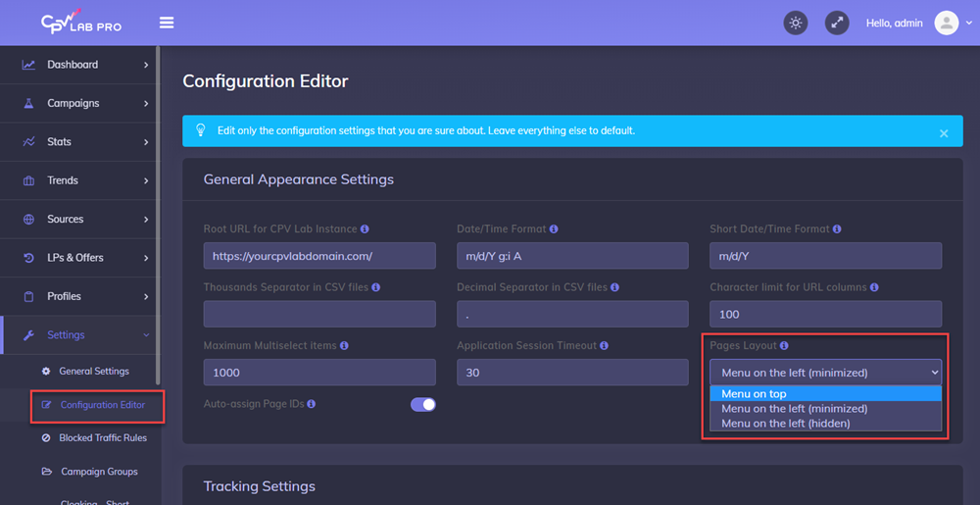The width and height of the screenshot is (980, 505).
Task: Click the admin user avatar
Action: click(947, 24)
